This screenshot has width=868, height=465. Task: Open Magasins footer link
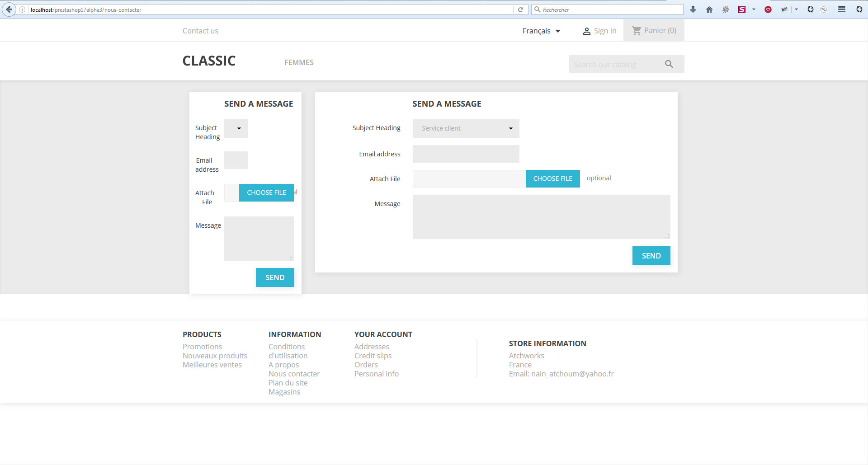coord(284,392)
